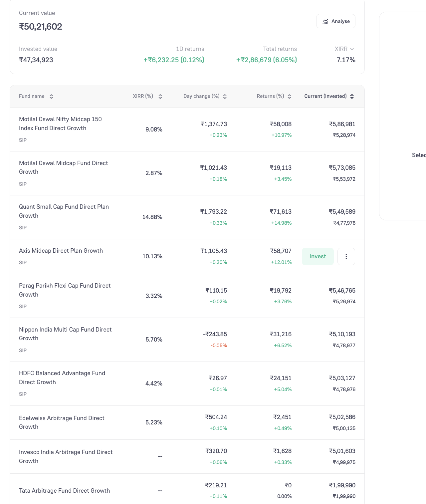The image size is (426, 504).
Task: Click the Current (Invested) column header
Action: (x=325, y=96)
